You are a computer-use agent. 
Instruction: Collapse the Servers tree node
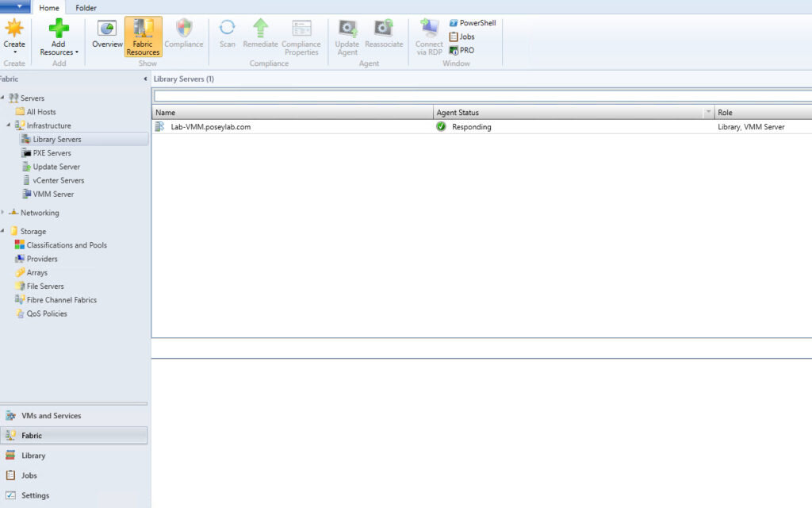tap(2, 98)
